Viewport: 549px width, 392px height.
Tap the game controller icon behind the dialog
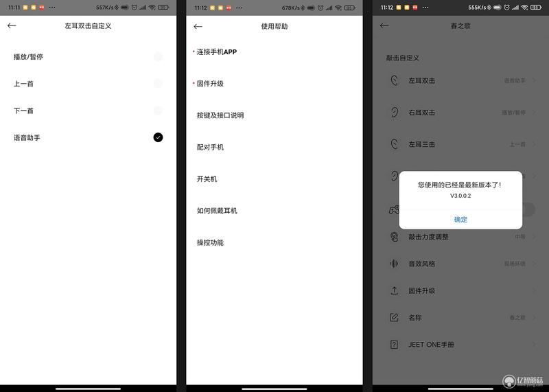[x=394, y=209]
